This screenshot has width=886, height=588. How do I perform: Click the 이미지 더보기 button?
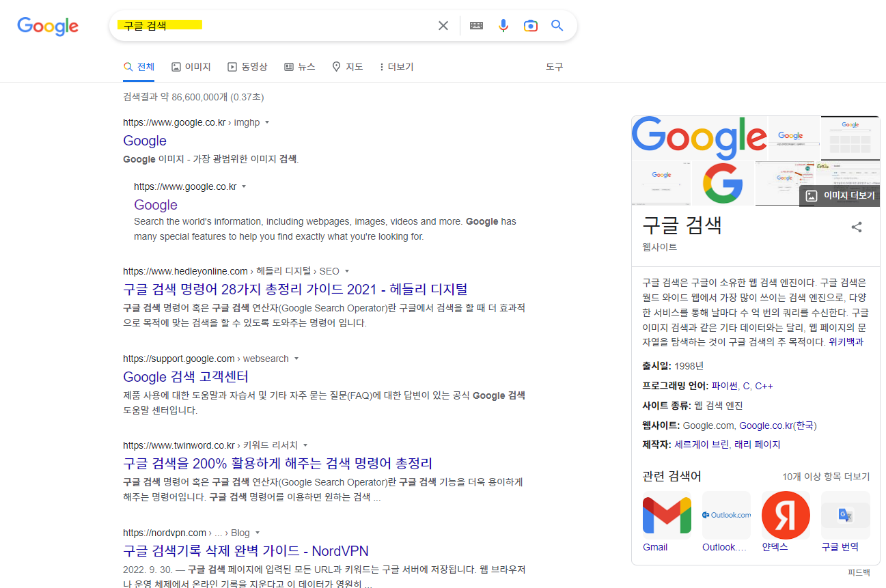click(839, 196)
